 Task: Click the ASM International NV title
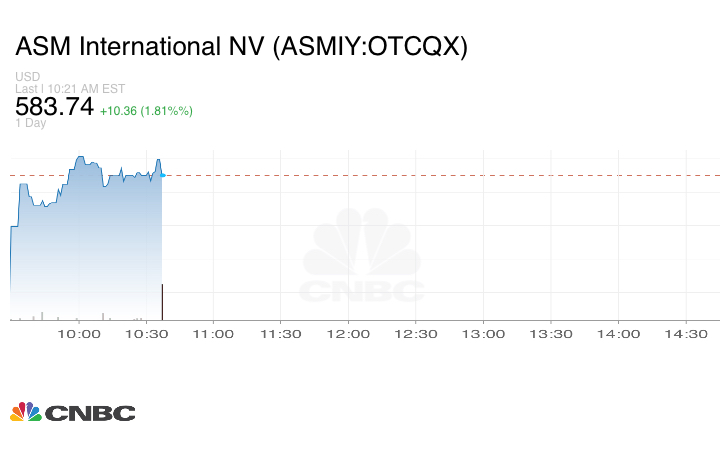pos(241,47)
